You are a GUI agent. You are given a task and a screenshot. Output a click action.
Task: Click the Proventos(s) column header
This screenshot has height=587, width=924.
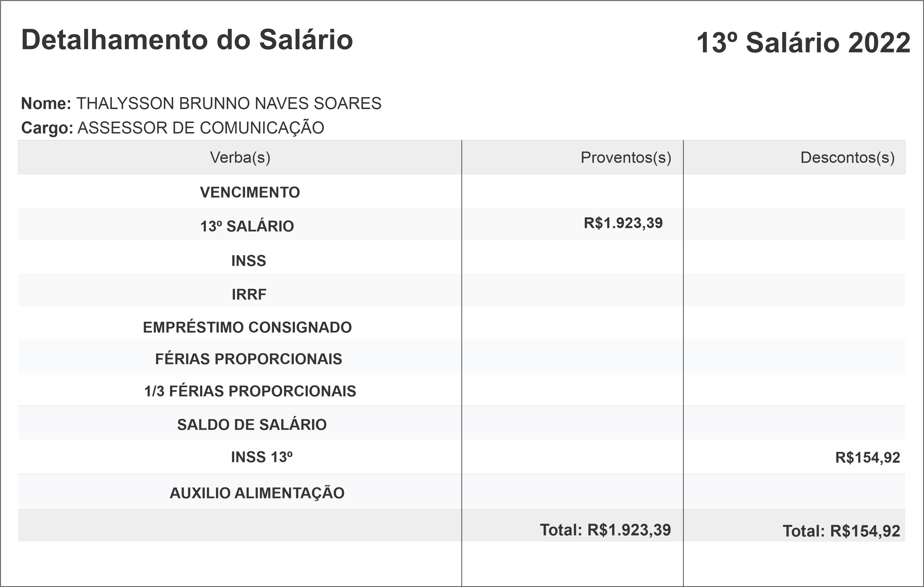625,158
